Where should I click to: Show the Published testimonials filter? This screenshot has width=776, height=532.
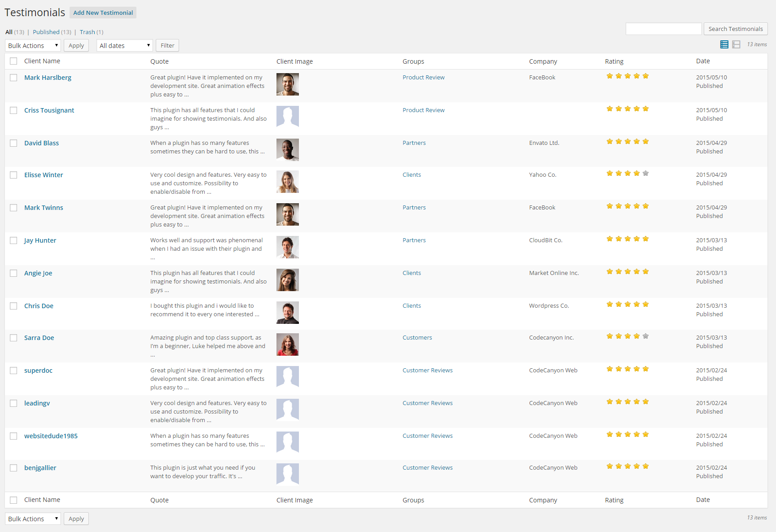pyautogui.click(x=46, y=32)
